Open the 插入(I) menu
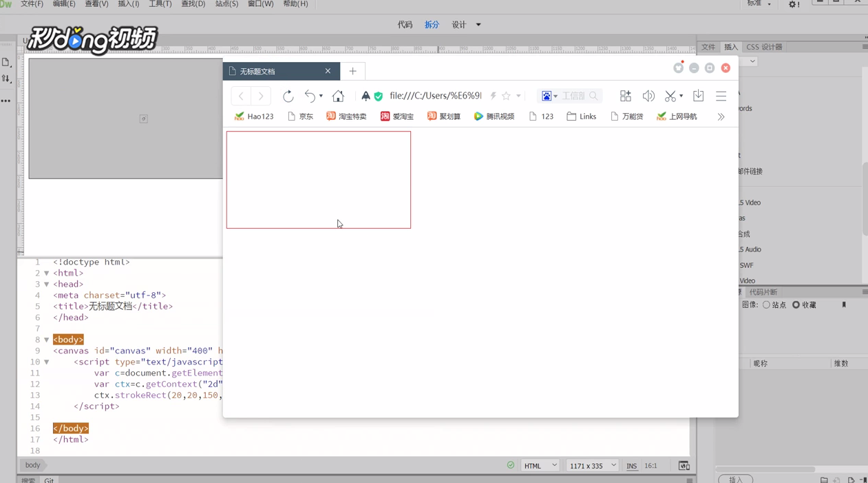The height and width of the screenshot is (483, 868). point(129,4)
